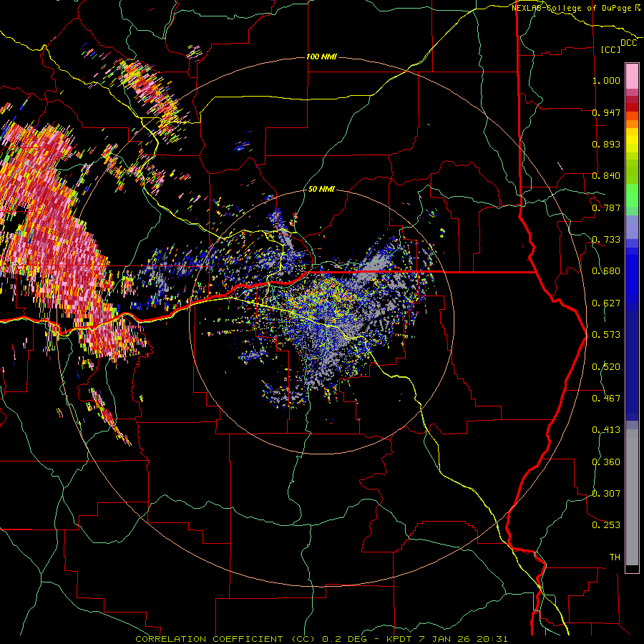
Task: Click the 0.787 color scale value
Action: 606,208
